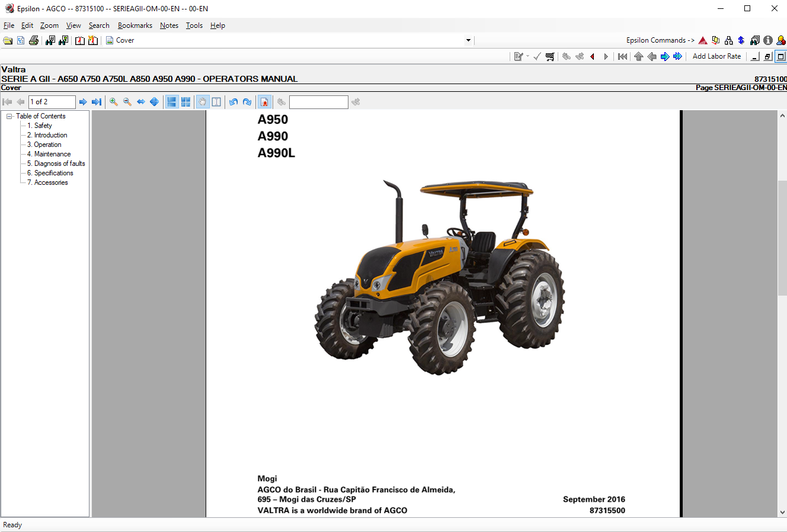Open the Edit menu
The width and height of the screenshot is (787, 532).
tap(27, 25)
